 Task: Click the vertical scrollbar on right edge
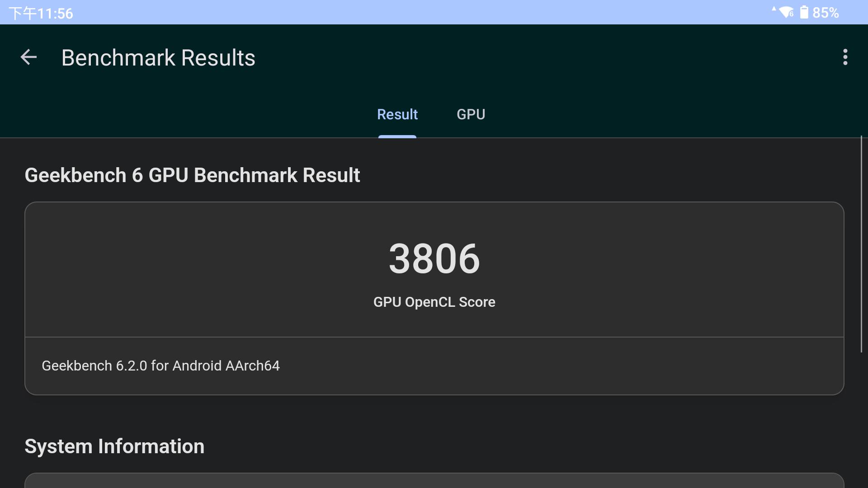861,244
